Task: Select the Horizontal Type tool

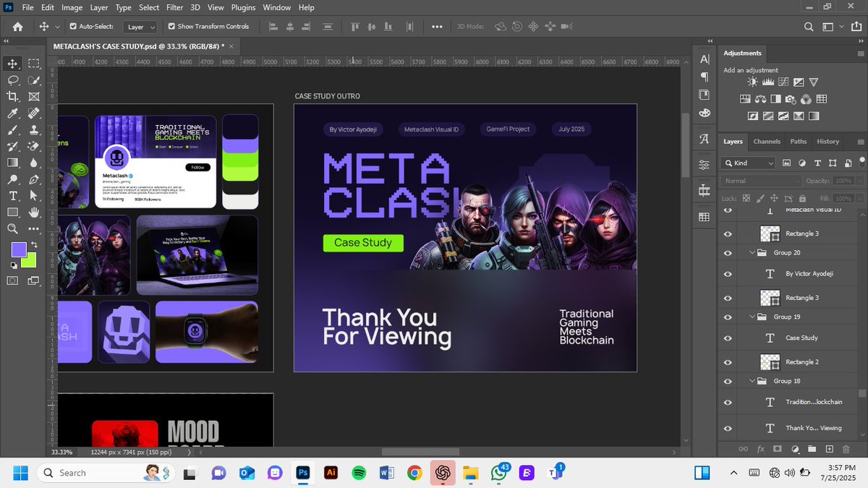Action: [13, 196]
